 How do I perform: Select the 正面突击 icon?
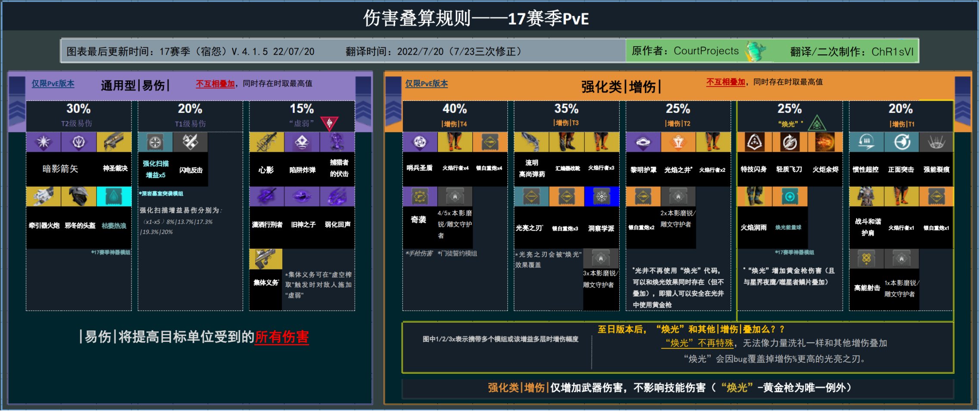901,142
